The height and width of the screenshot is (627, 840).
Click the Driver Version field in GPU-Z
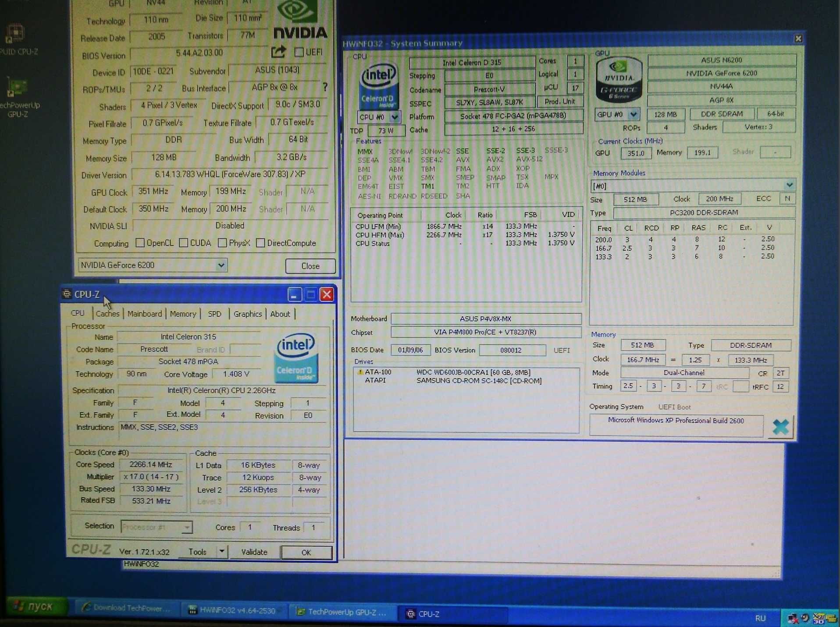tap(230, 174)
